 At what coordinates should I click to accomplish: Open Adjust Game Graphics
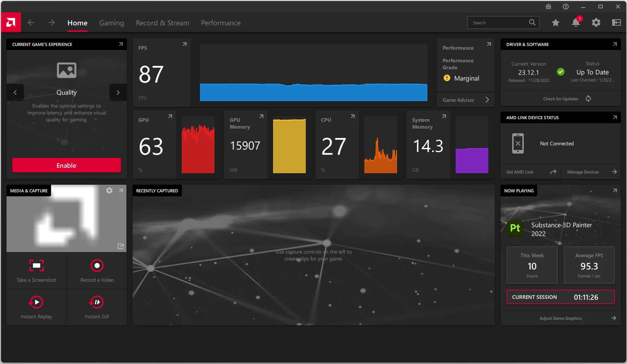click(x=561, y=318)
